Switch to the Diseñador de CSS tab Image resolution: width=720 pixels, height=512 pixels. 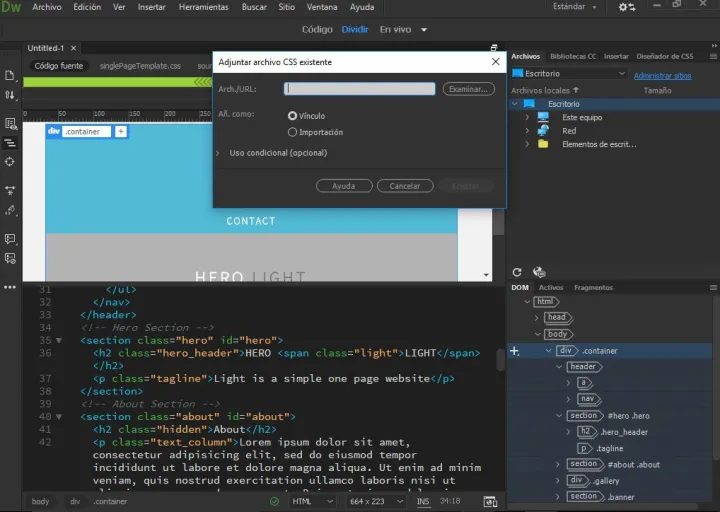pyautogui.click(x=665, y=56)
